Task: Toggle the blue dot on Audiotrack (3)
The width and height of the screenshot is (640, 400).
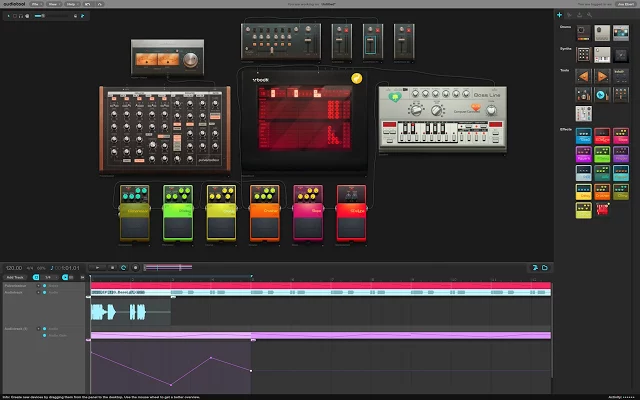Action: click(x=44, y=329)
